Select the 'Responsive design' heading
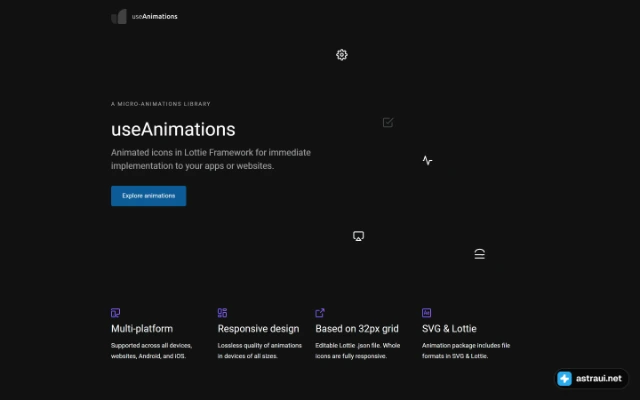 [258, 329]
